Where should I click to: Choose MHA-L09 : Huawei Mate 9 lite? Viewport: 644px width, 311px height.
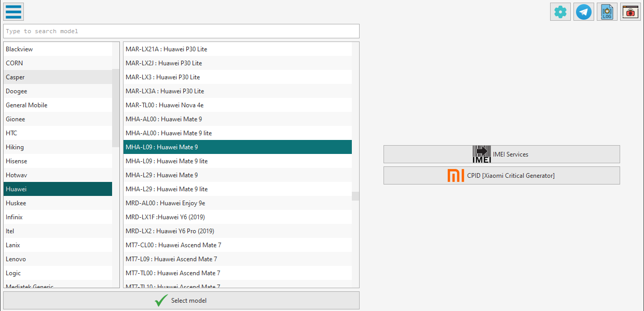click(238, 161)
